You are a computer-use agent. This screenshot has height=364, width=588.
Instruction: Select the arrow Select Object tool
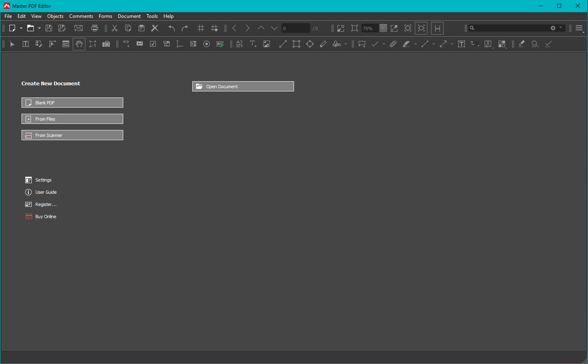click(12, 44)
